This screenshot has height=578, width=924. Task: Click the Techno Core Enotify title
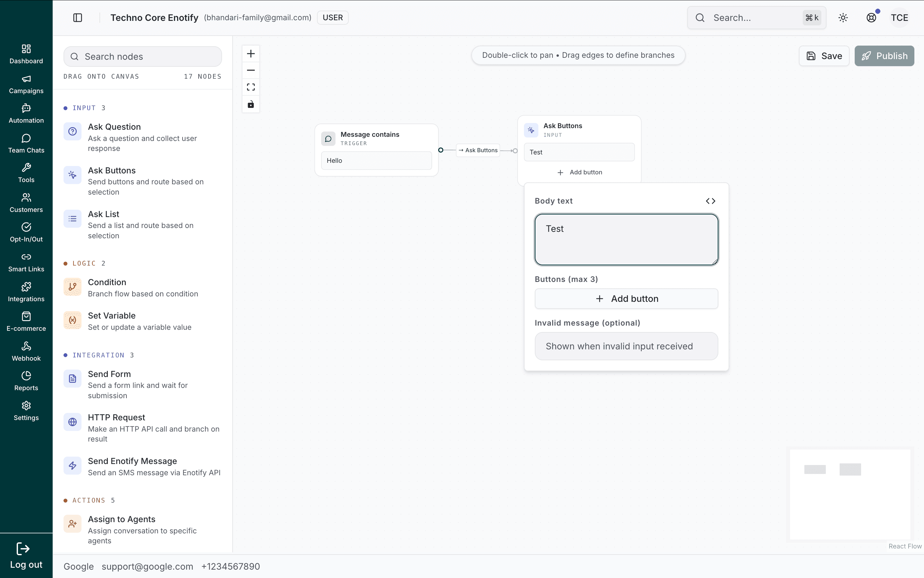pyautogui.click(x=154, y=18)
